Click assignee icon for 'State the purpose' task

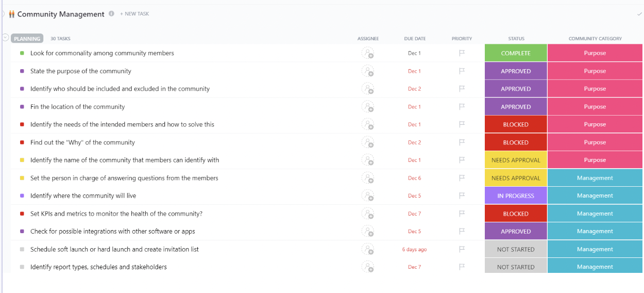[368, 71]
